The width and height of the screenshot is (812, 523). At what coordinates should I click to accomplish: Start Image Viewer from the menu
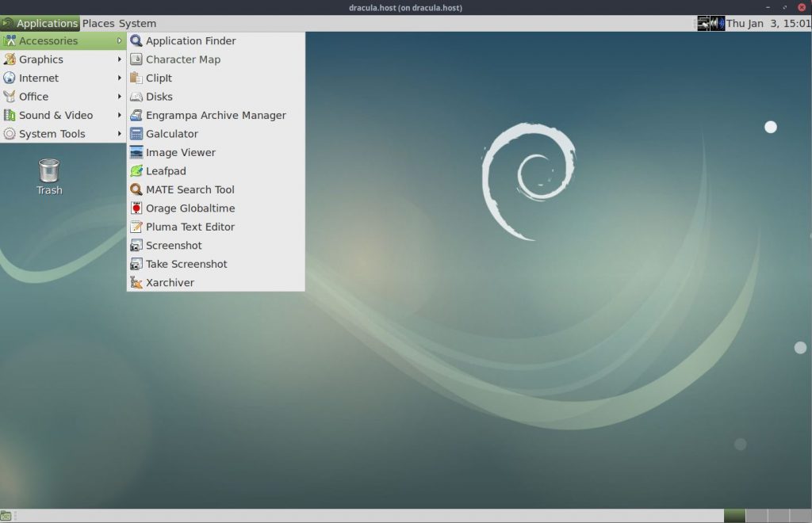tap(216, 153)
